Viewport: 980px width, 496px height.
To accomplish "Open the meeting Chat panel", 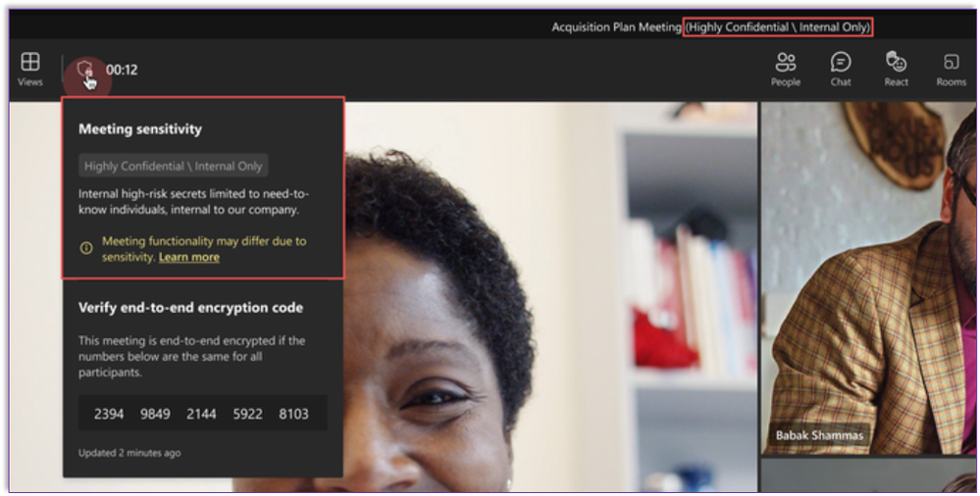I will click(x=841, y=69).
